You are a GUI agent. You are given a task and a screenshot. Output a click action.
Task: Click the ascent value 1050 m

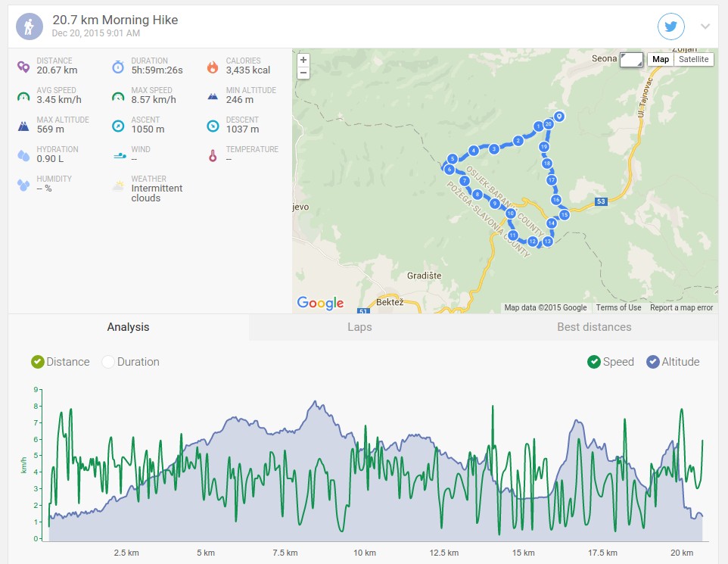click(x=148, y=129)
